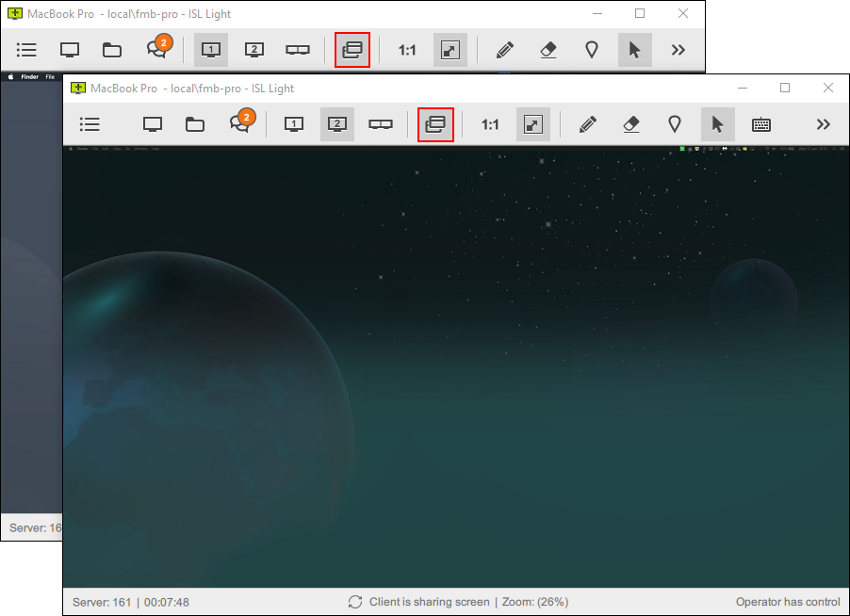Expand the front toolbar's double-chevron overflow
This screenshot has width=850, height=616.
tap(823, 124)
